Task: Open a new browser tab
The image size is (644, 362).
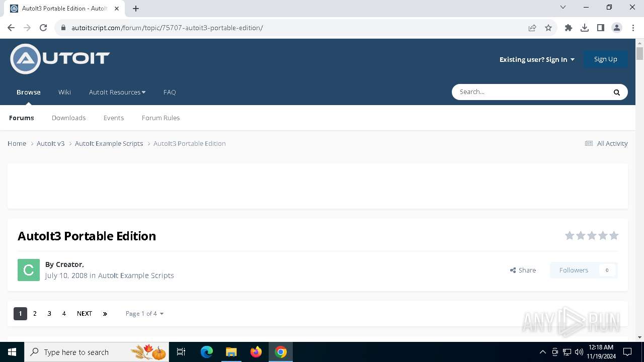Action: coord(136,8)
